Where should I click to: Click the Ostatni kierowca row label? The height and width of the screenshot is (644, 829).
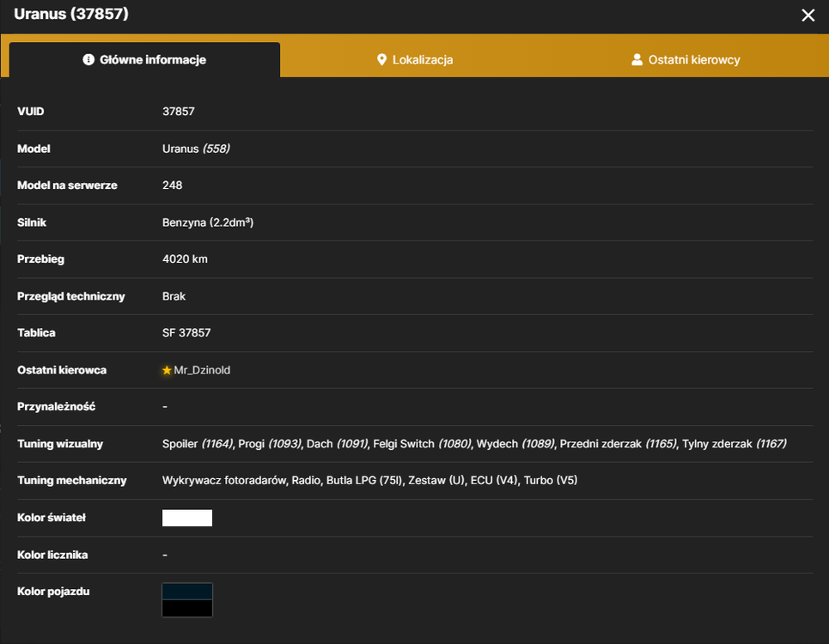pyautogui.click(x=62, y=370)
